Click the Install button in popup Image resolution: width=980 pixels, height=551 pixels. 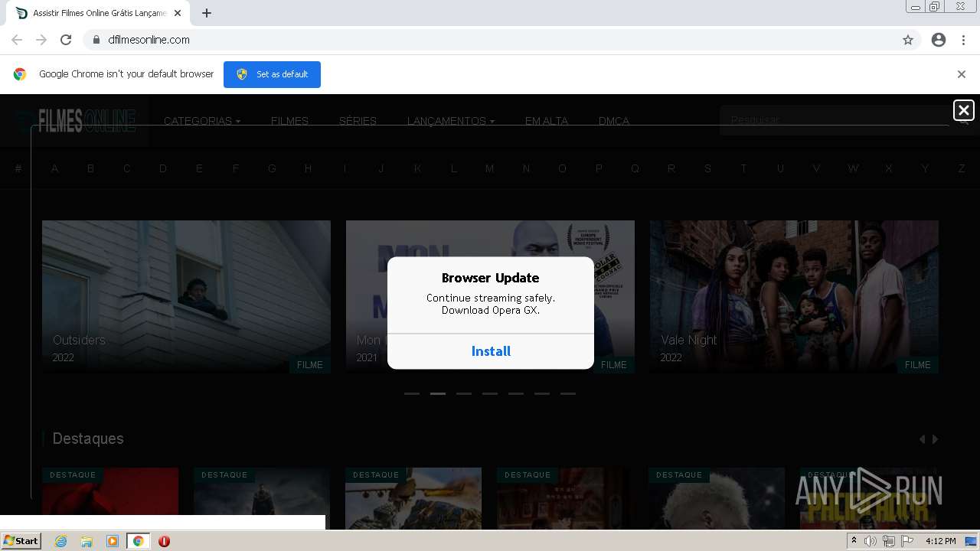pyautogui.click(x=491, y=351)
